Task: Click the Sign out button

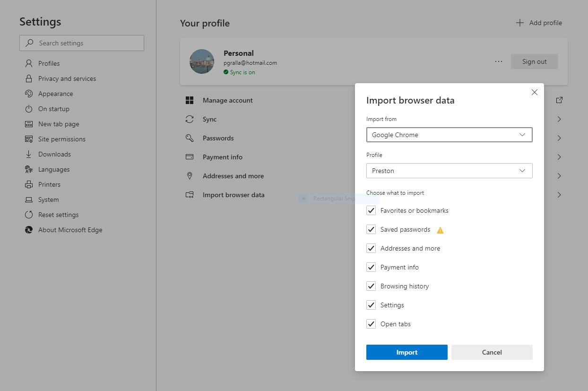Action: coord(534,61)
